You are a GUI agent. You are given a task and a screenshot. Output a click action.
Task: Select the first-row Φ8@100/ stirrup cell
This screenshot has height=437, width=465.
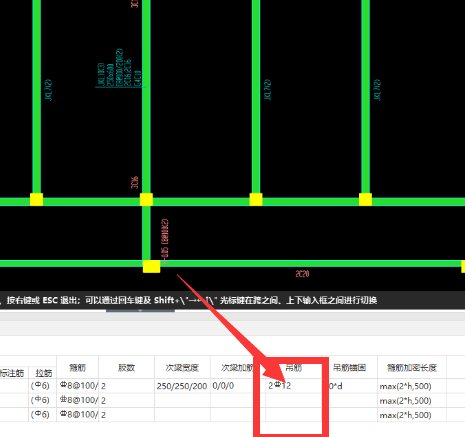pyautogui.click(x=77, y=386)
